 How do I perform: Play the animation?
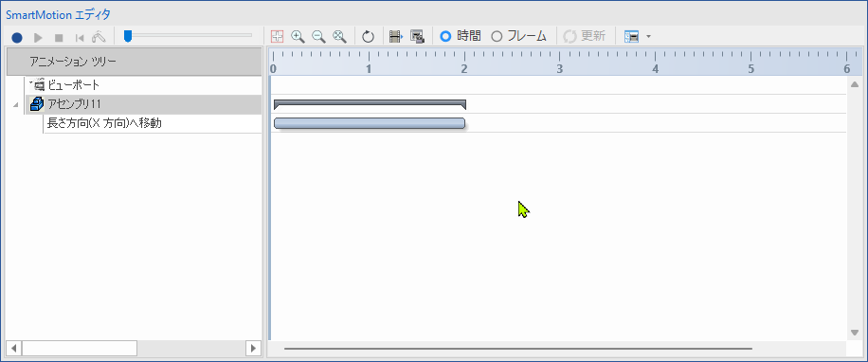point(38,38)
